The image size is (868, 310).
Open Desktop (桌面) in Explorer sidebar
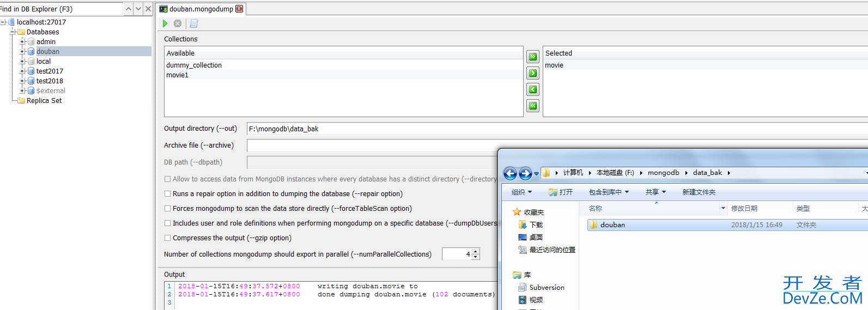pos(531,237)
